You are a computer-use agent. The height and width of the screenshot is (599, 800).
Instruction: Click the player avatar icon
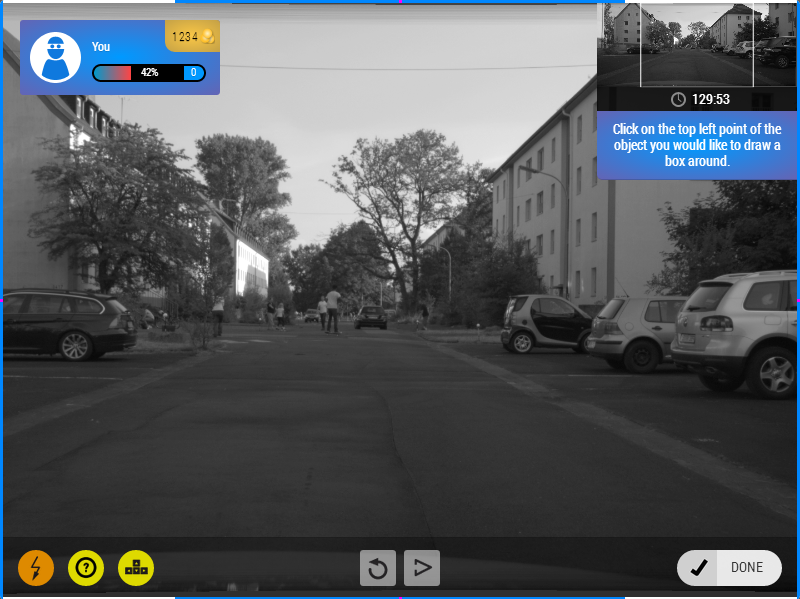click(55, 57)
